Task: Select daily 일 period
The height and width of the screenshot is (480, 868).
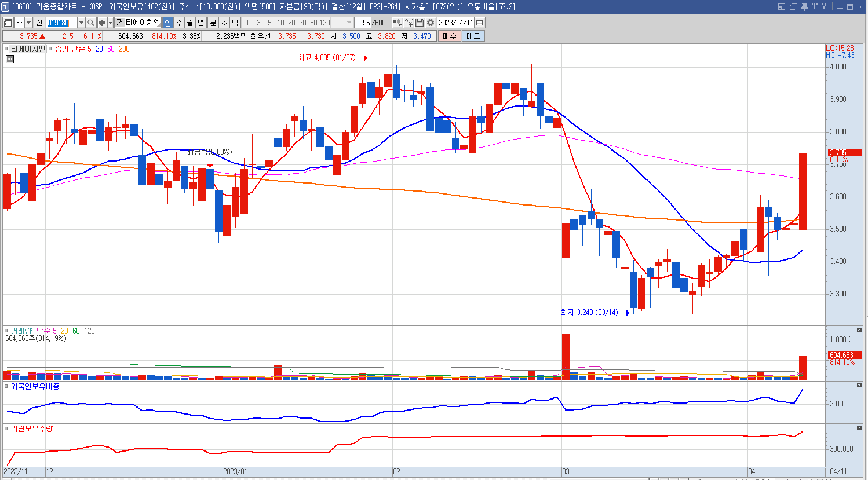Action: tap(167, 23)
